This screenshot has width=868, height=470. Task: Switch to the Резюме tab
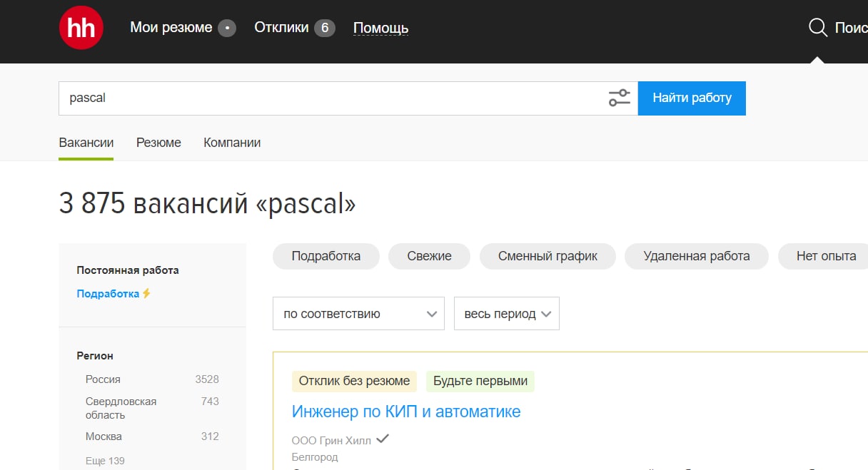158,143
